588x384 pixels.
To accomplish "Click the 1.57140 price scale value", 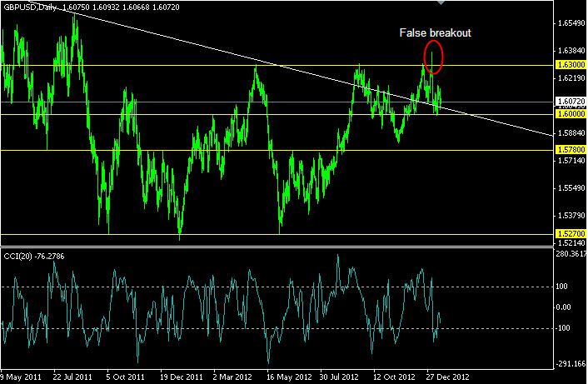I will point(571,161).
